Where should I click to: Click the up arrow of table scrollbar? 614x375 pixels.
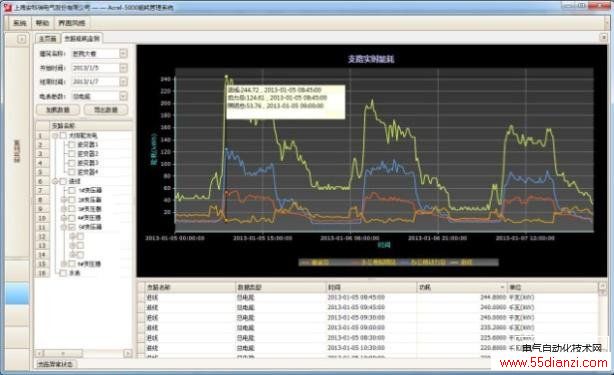(603, 287)
